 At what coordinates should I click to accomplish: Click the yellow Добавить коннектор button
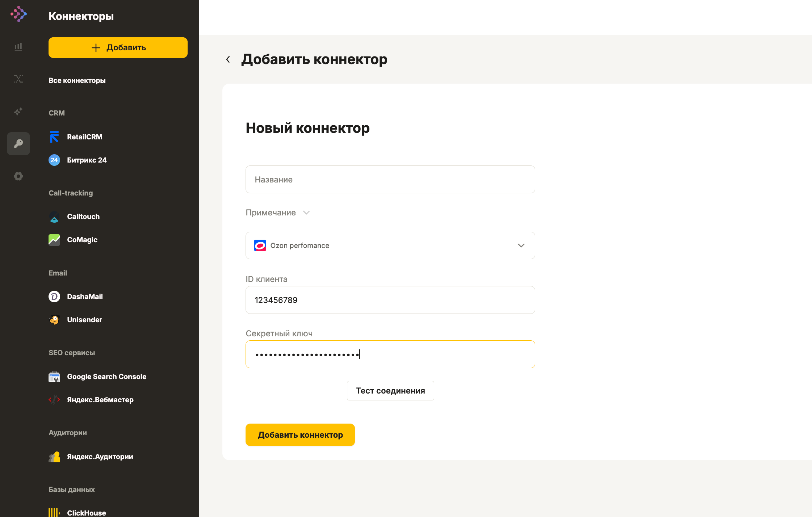click(x=300, y=435)
